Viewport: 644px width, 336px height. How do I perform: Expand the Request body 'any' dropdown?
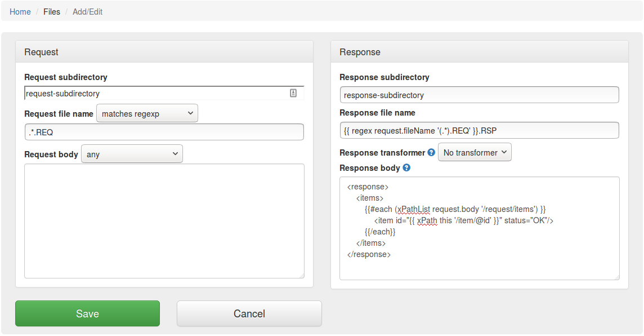pos(132,154)
